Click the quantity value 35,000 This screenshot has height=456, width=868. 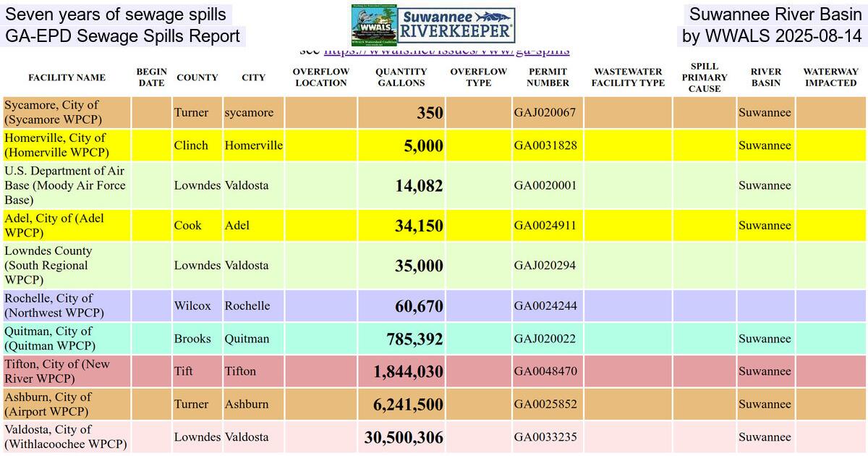pos(419,266)
